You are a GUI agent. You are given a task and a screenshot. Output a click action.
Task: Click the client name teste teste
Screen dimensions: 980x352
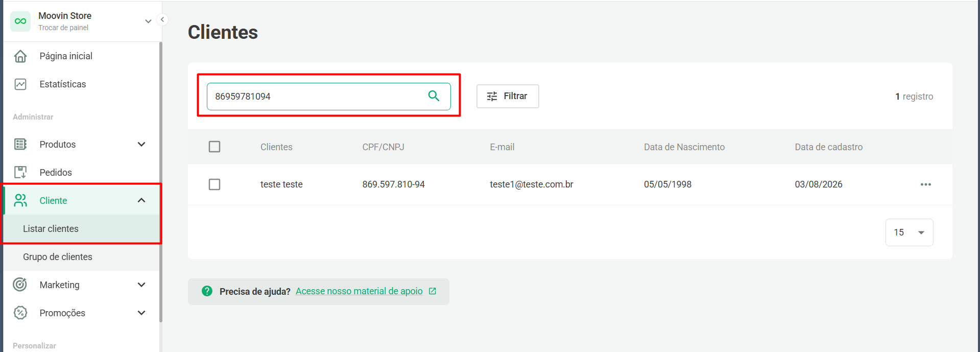click(281, 184)
